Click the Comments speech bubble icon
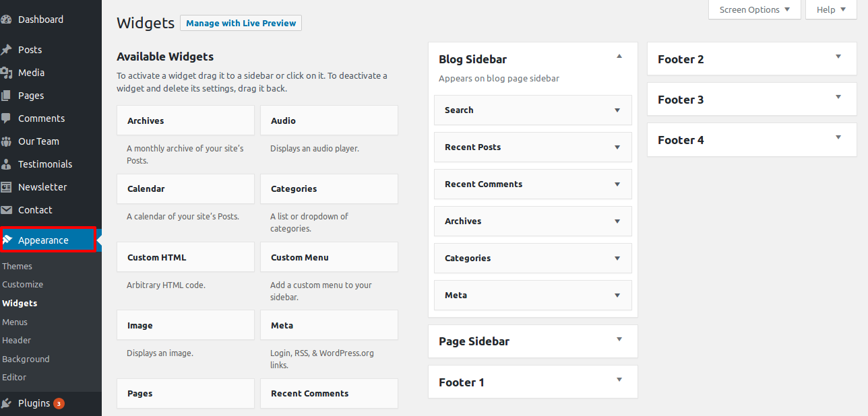This screenshot has height=416, width=868. 7,118
